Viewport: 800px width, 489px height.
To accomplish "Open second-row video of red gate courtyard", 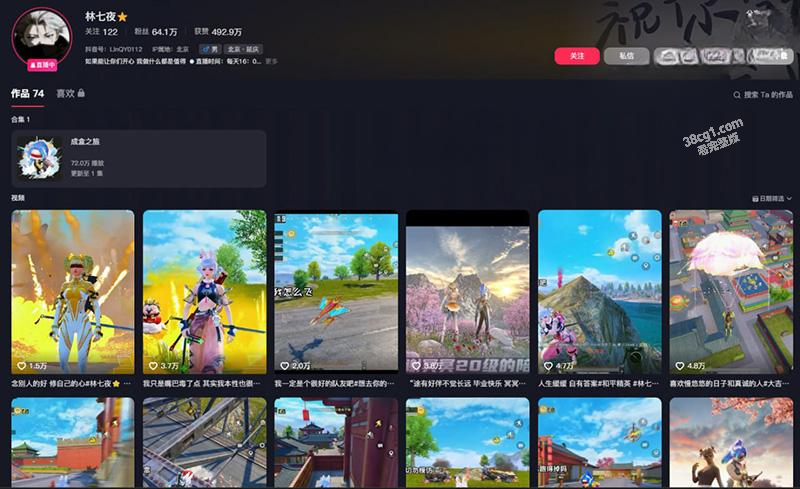I will (600, 443).
